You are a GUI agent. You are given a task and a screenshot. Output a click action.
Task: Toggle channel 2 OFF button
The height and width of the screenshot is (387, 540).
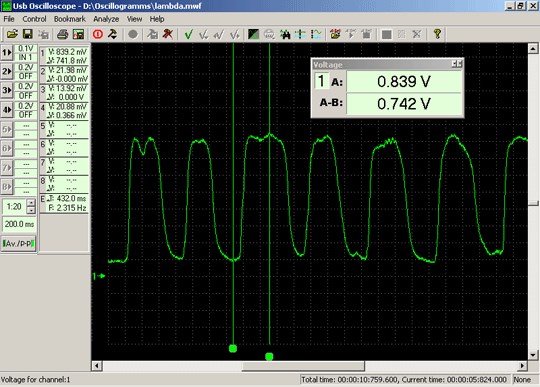point(25,76)
